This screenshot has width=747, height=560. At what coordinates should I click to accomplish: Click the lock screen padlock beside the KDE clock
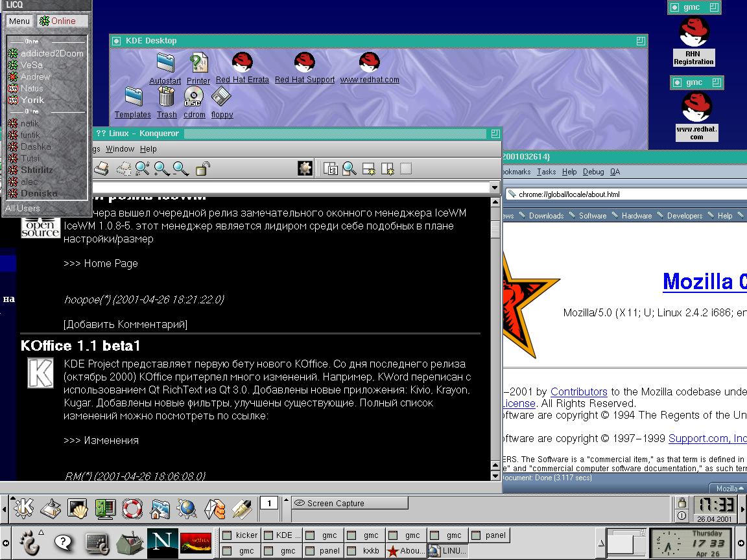682,503
